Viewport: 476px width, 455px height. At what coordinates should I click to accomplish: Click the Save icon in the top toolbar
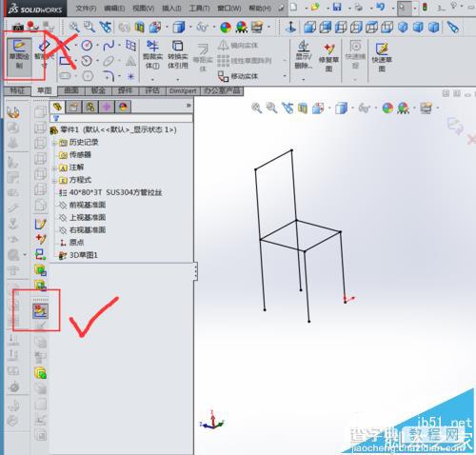click(x=337, y=7)
